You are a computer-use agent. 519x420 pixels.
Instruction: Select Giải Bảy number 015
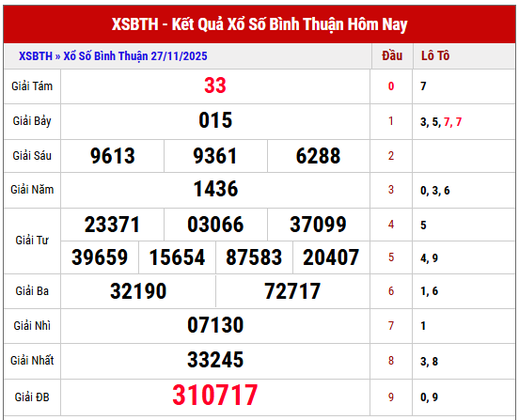[215, 120]
